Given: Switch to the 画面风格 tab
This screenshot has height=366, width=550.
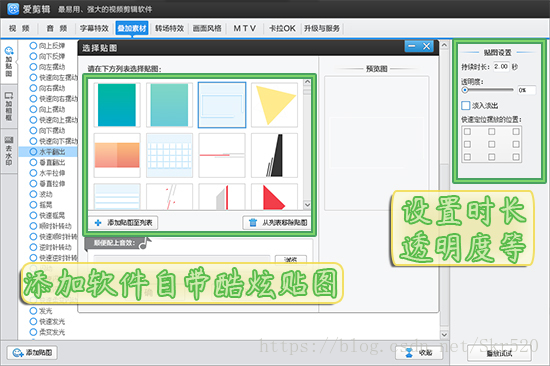Looking at the screenshot, I should (x=207, y=28).
